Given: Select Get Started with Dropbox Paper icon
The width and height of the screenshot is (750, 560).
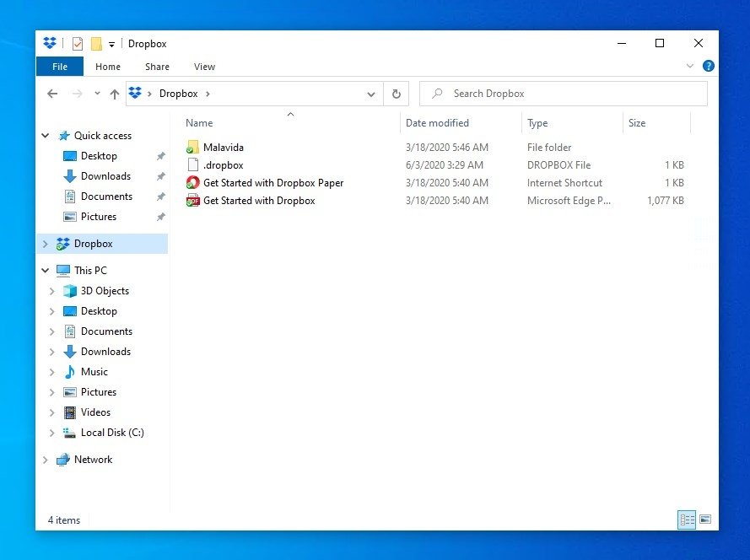Looking at the screenshot, I should 192,183.
